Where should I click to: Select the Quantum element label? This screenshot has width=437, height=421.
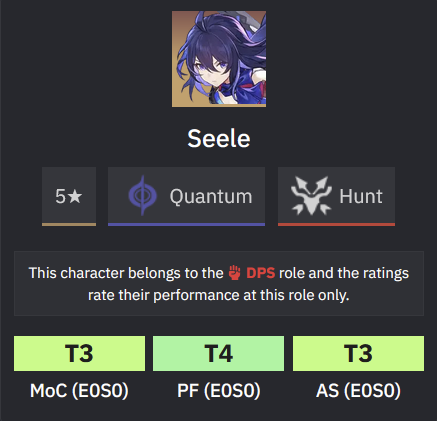[211, 196]
